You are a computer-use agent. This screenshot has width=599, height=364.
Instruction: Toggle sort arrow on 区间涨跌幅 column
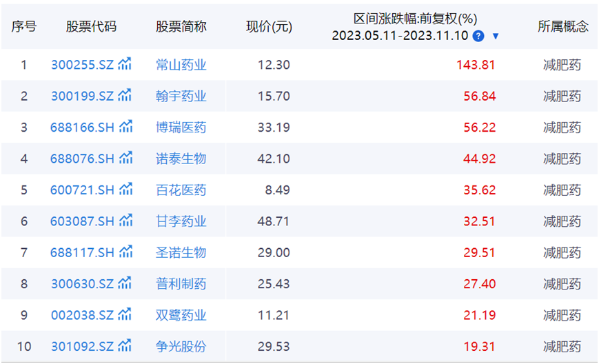click(496, 37)
